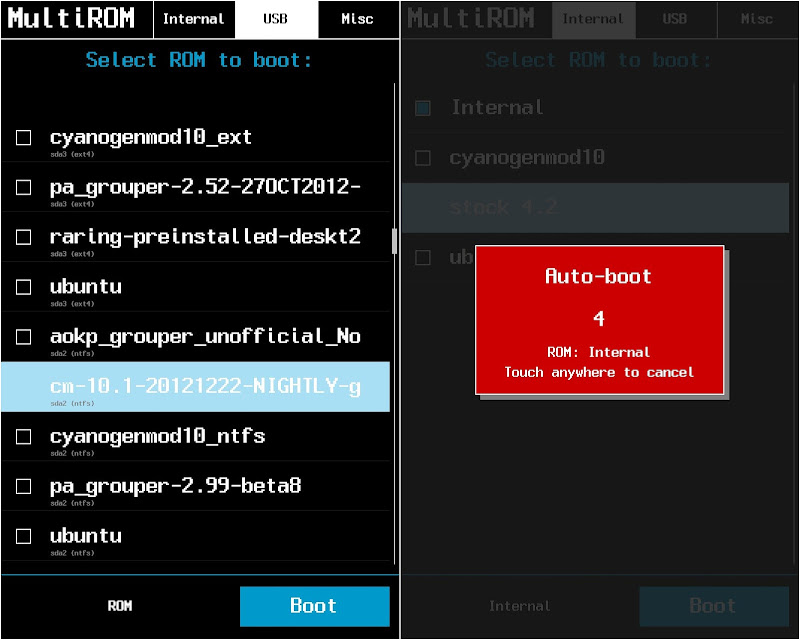Click the pa_grouper-2.52-27OCT2012- ROM name
The width and height of the screenshot is (800, 640).
206,187
